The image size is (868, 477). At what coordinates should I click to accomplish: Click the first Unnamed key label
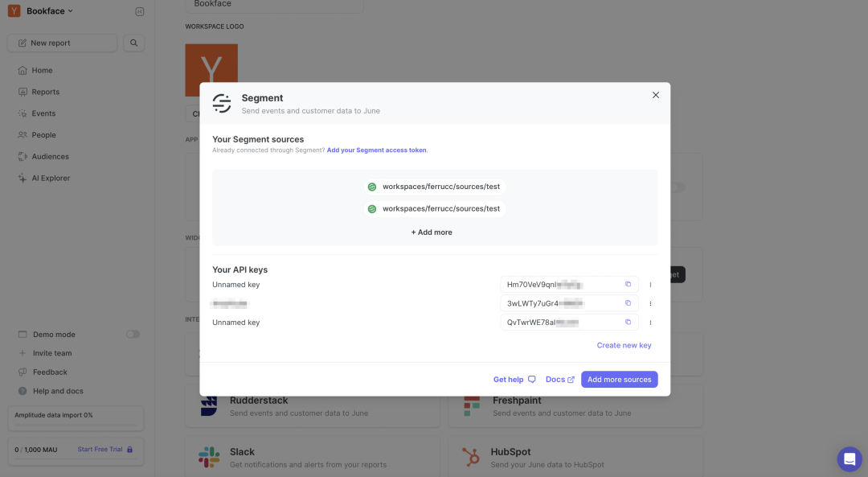point(235,285)
